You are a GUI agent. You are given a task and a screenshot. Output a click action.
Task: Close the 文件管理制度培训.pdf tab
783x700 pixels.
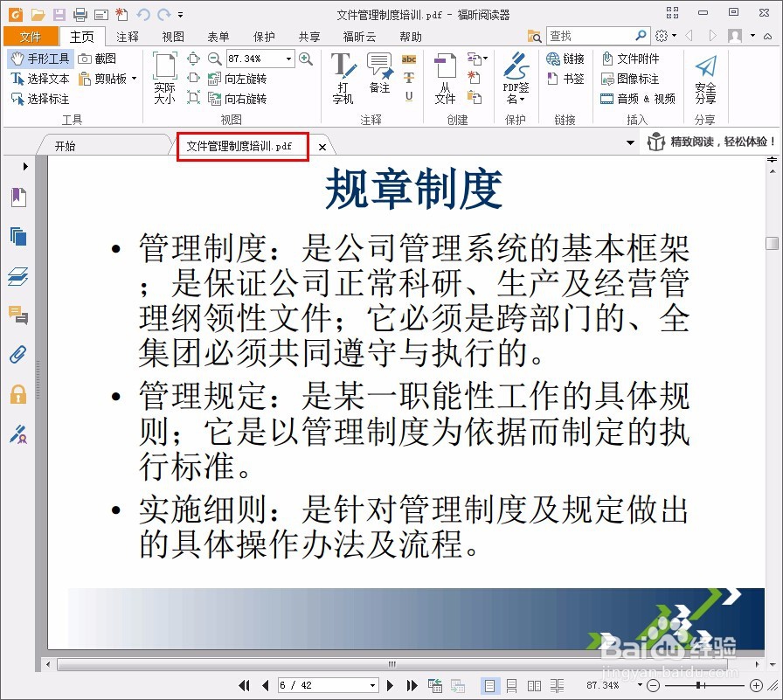click(x=322, y=147)
